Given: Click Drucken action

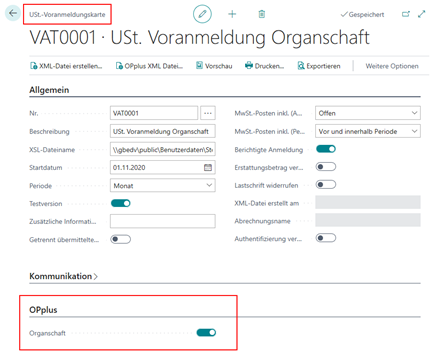Looking at the screenshot, I should click(264, 66).
